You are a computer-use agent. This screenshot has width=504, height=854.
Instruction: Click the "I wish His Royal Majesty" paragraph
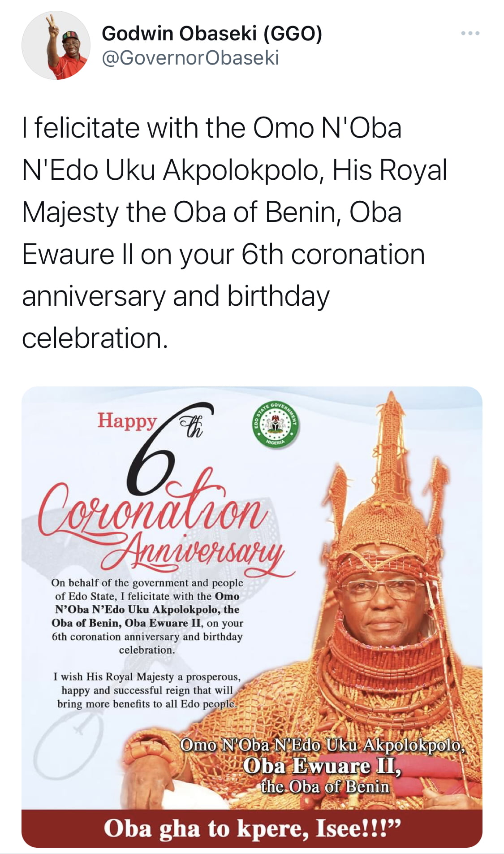coord(147,690)
